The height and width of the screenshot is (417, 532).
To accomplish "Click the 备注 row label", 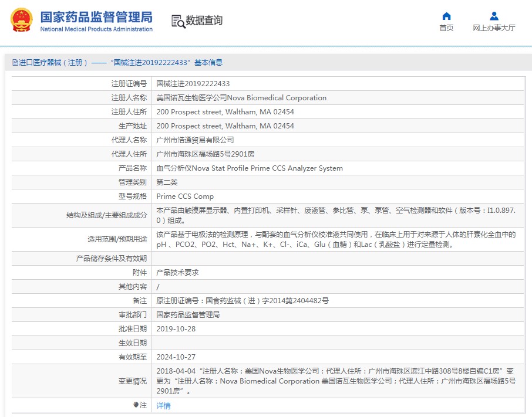I will pos(140,301).
